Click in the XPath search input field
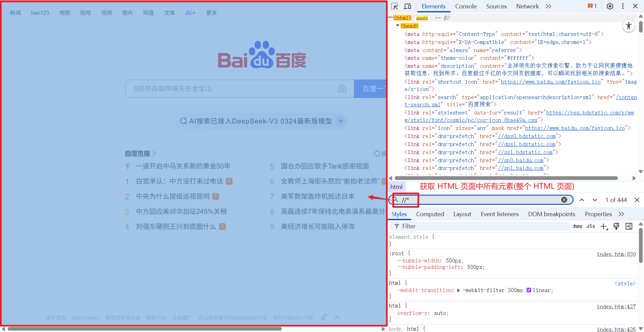 pyautogui.click(x=481, y=200)
